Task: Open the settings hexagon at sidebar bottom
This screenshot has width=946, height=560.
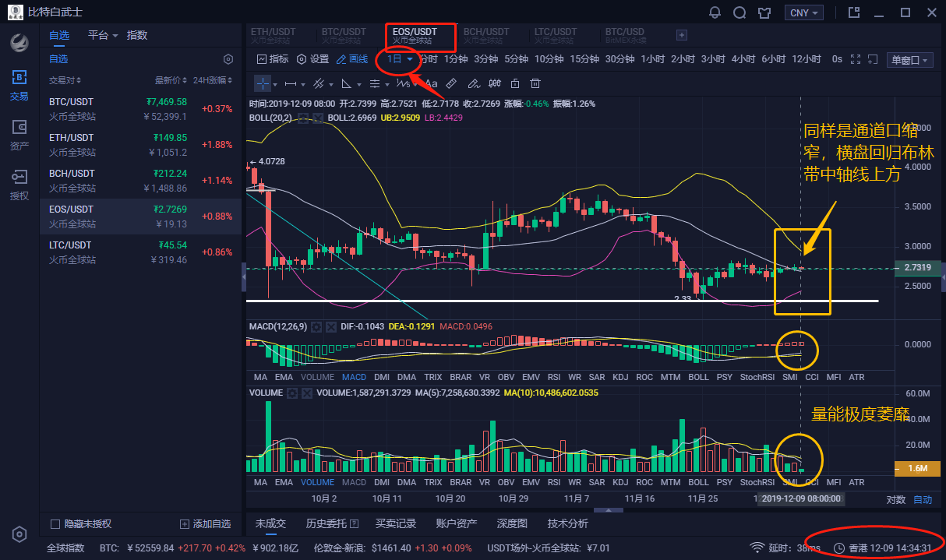Action: pyautogui.click(x=19, y=534)
